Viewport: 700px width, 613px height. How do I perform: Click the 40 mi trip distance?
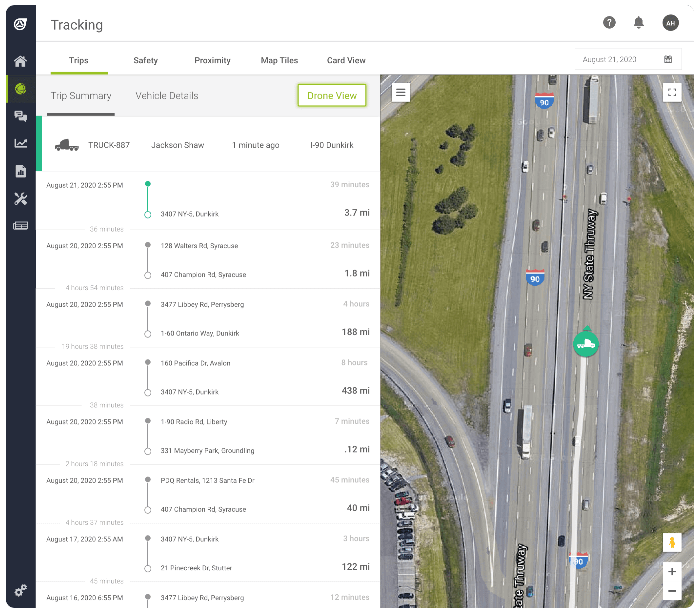click(x=358, y=508)
